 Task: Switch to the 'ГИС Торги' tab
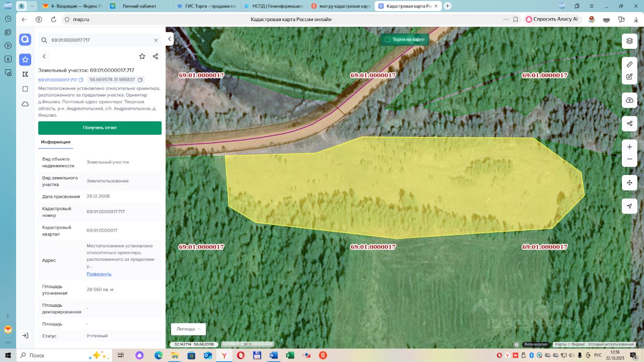[207, 6]
